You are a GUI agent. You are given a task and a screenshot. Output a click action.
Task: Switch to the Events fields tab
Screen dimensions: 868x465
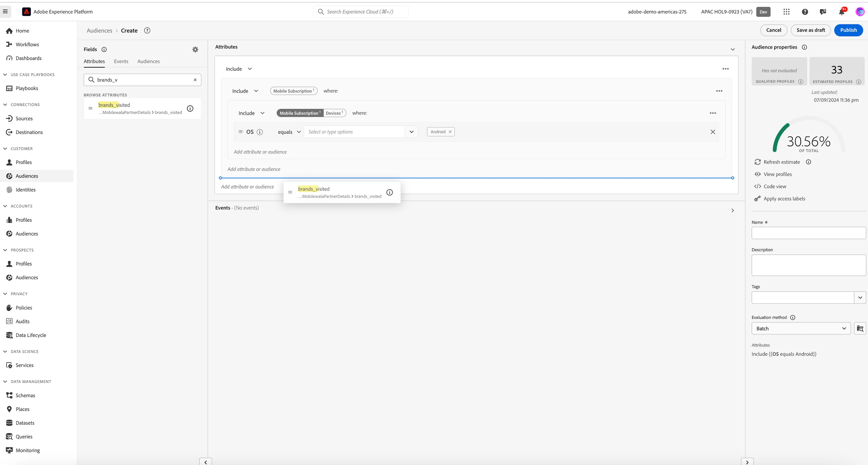tap(121, 61)
